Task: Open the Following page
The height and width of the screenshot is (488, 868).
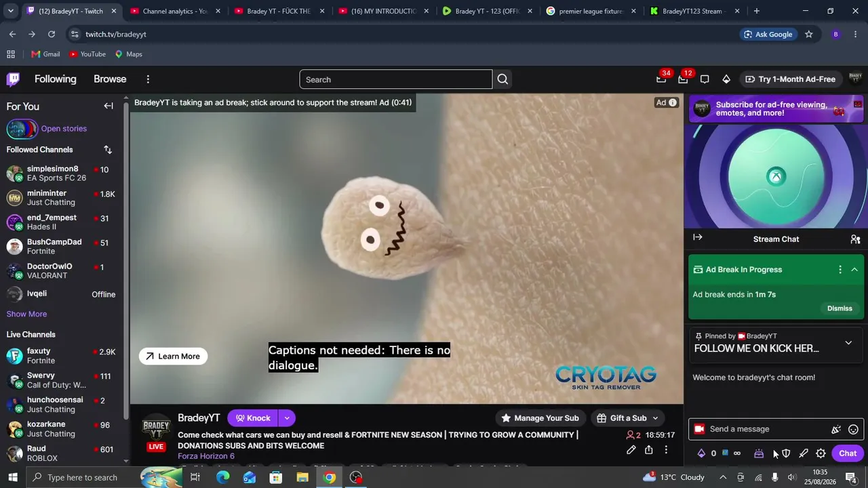Action: click(x=56, y=79)
